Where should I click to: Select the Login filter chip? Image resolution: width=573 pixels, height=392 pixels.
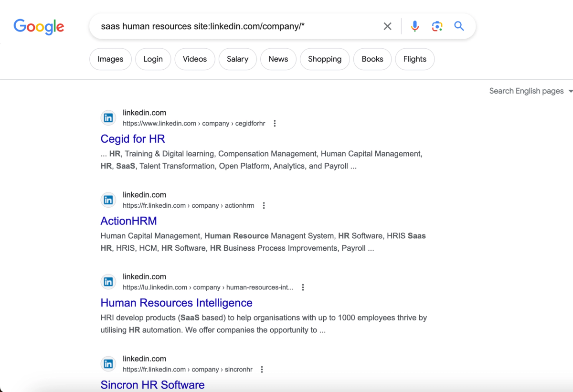pyautogui.click(x=153, y=59)
